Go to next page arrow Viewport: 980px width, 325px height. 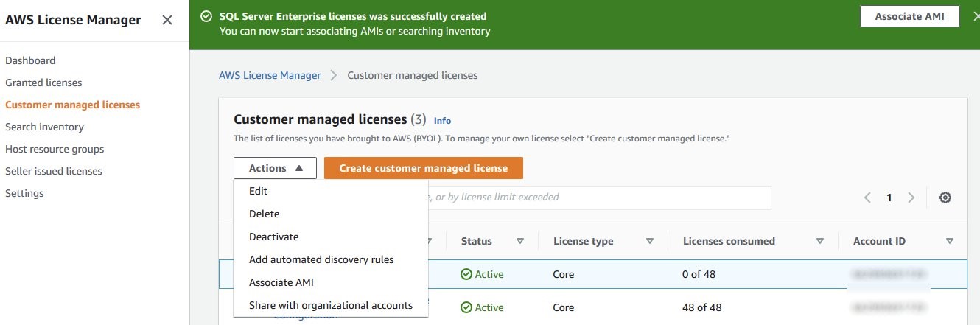[x=911, y=198]
